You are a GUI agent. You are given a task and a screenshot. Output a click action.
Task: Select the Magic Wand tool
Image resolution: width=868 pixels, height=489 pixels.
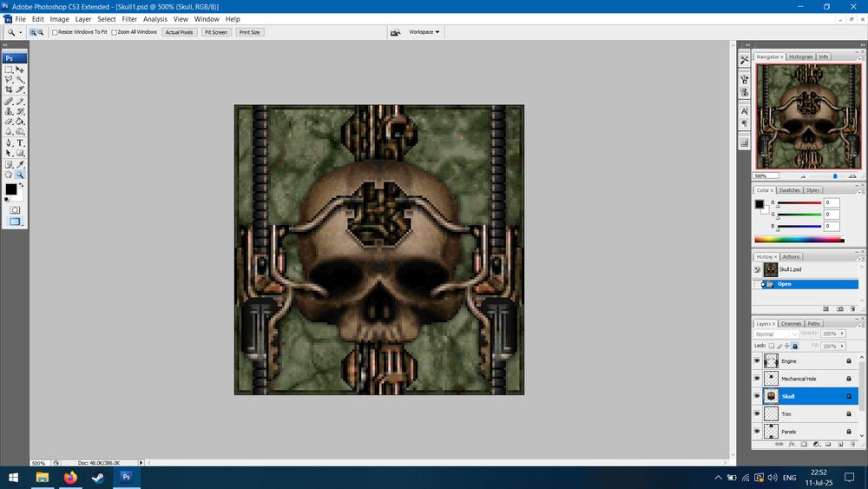(20, 80)
